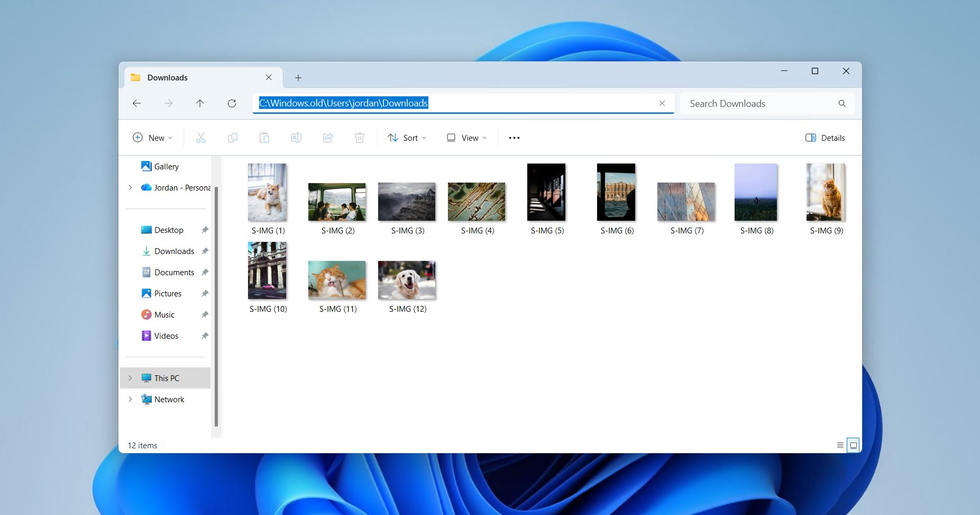Select the S-IMG (1) dog thumbnail
The height and width of the screenshot is (515, 980).
click(x=268, y=192)
